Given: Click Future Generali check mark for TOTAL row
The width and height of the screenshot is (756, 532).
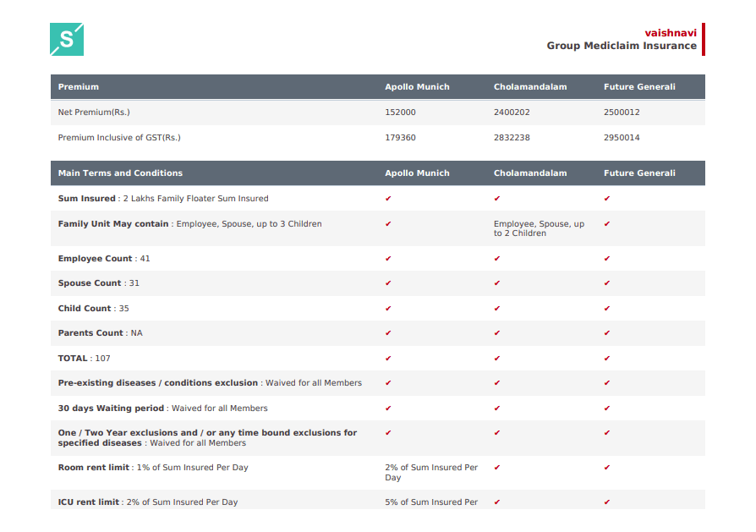Looking at the screenshot, I should tap(607, 359).
